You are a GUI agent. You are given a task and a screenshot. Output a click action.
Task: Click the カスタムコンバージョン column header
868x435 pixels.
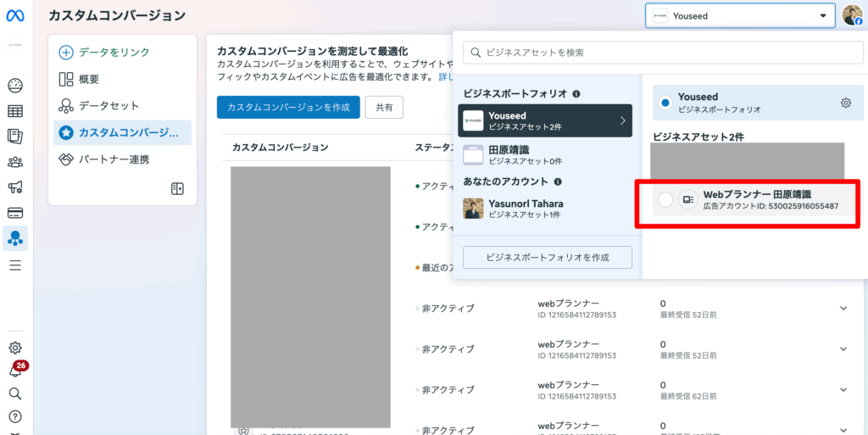click(280, 148)
